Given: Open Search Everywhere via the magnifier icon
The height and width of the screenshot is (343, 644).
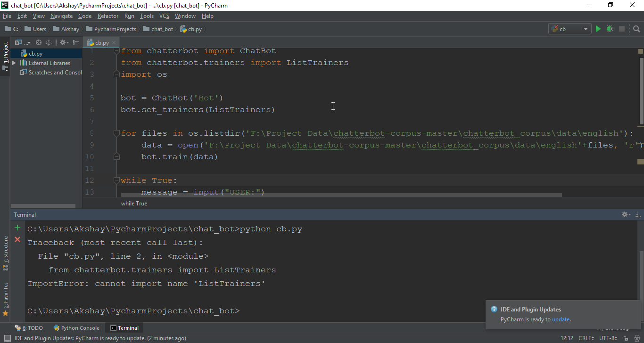Looking at the screenshot, I should 636,29.
